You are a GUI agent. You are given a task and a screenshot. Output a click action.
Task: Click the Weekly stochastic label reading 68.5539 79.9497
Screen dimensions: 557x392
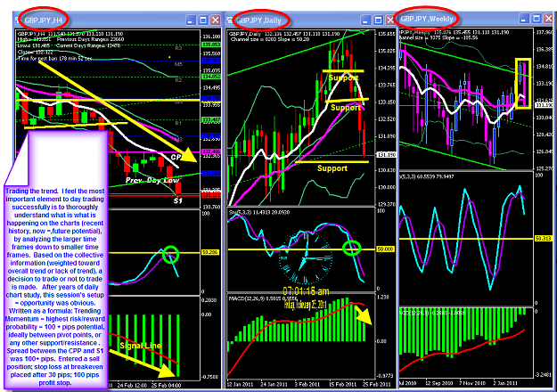coord(427,176)
